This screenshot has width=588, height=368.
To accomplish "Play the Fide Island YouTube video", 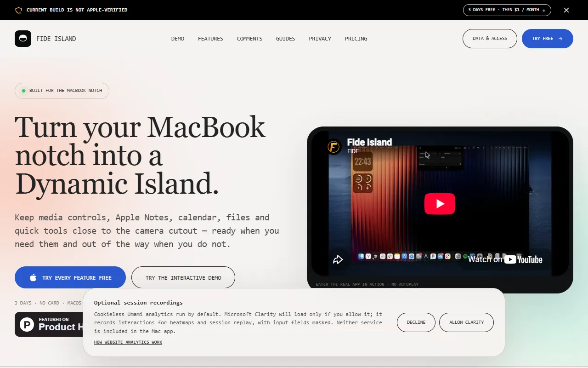I will [440, 204].
